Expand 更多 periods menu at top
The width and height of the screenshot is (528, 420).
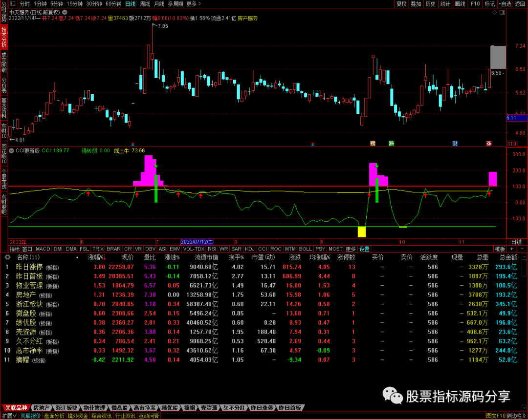pyautogui.click(x=194, y=4)
